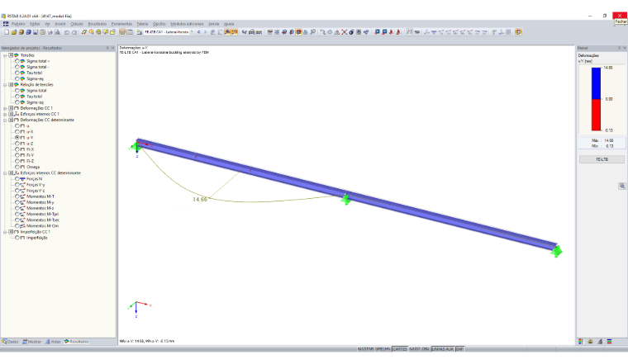Click the Print preview icon
This screenshot has height=364, width=628.
[57, 32]
